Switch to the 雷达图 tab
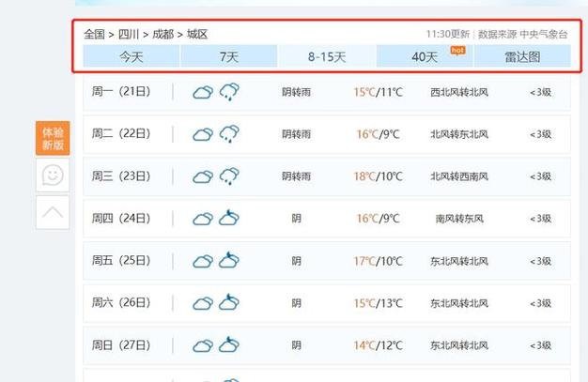The height and width of the screenshot is (382, 588). (522, 56)
